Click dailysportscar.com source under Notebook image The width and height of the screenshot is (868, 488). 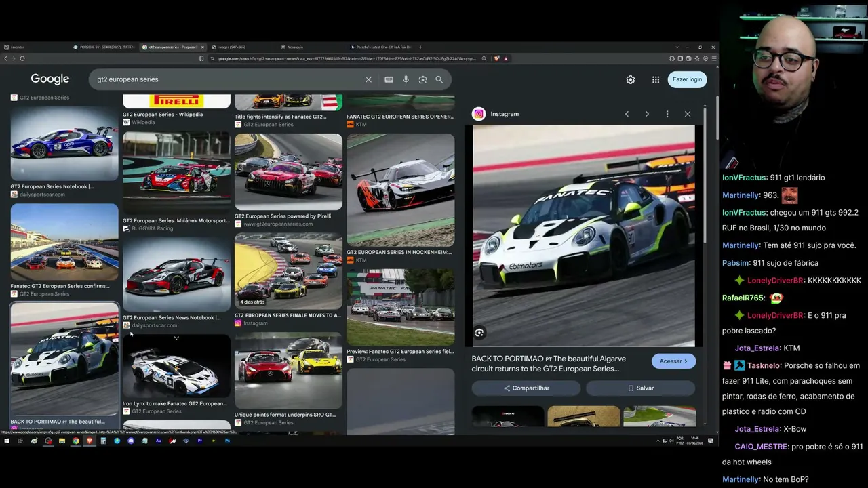(x=42, y=195)
